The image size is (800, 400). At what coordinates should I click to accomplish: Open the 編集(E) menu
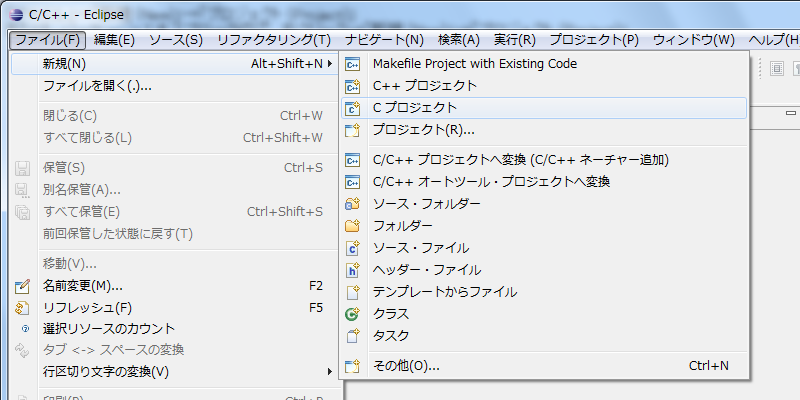tap(114, 40)
